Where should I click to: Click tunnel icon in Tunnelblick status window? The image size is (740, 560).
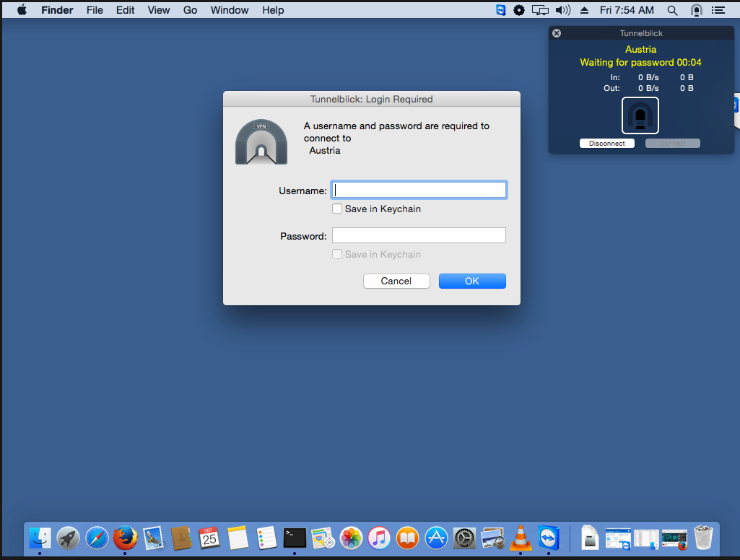(x=640, y=115)
